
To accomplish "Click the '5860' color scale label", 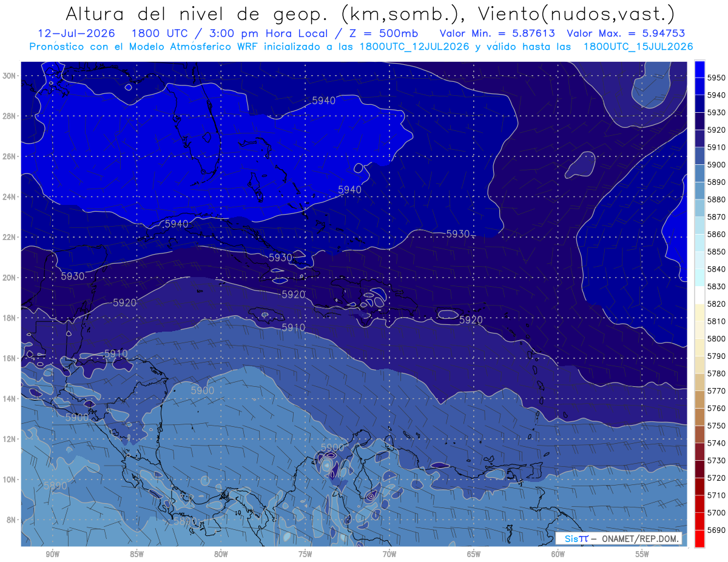I will point(716,234).
